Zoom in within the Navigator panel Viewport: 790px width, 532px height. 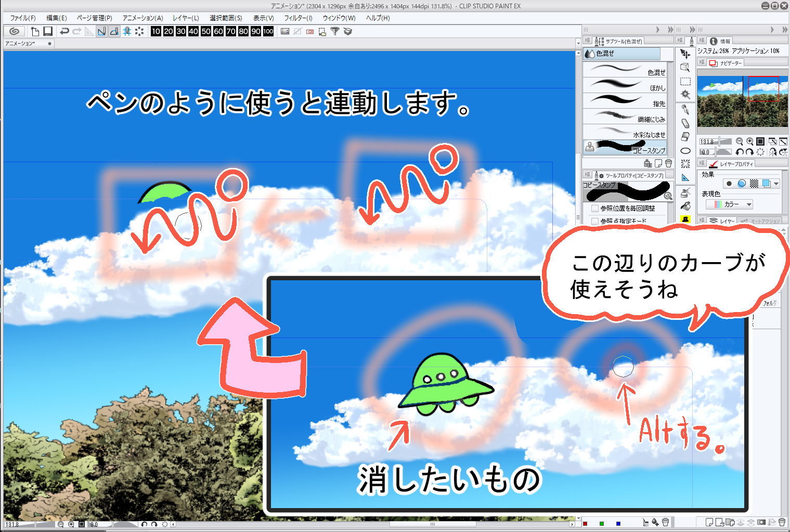[x=750, y=141]
